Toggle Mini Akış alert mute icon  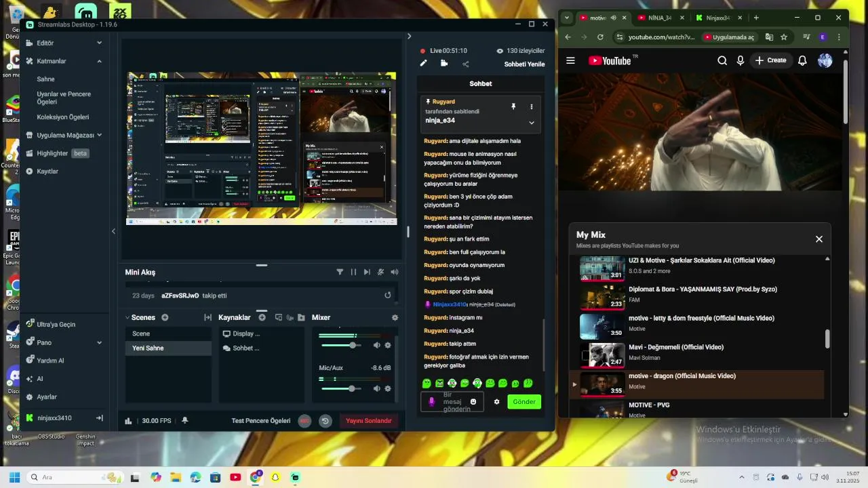(380, 272)
